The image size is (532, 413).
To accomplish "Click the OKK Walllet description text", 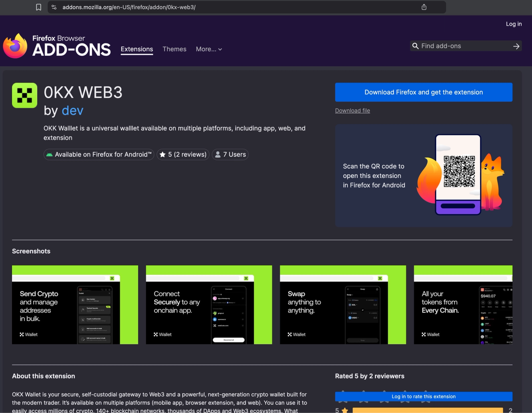I will [175, 133].
